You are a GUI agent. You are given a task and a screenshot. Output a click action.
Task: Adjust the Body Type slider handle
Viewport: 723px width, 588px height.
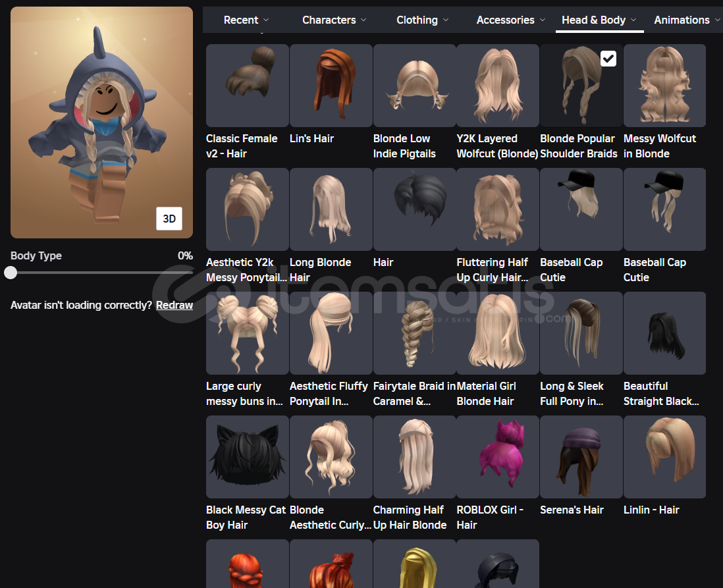point(11,273)
